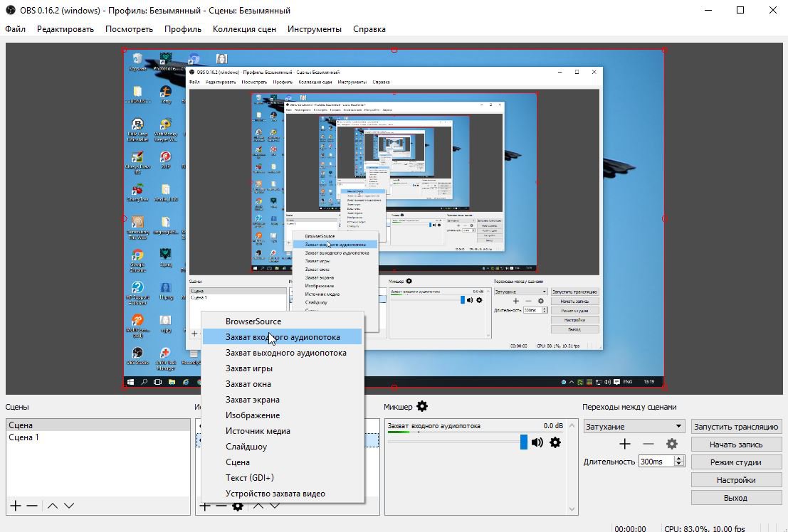Screen dimensions: 788x532
Task: Add a new scene with the Сцены plus icon
Action: click(16, 506)
